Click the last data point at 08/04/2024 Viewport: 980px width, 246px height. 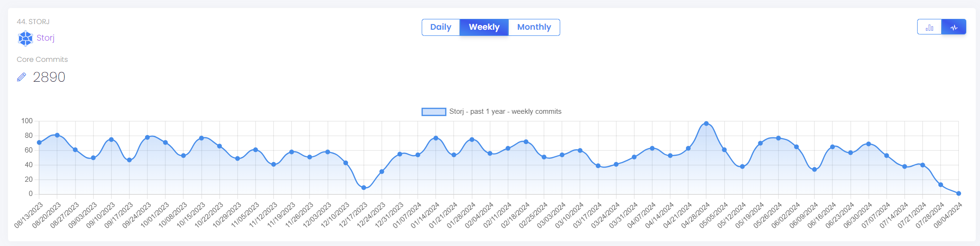(959, 194)
